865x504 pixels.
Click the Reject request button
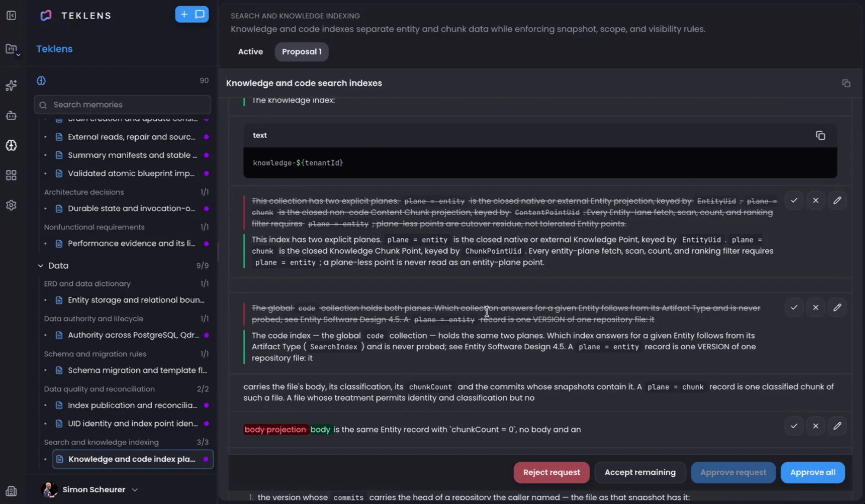(551, 472)
